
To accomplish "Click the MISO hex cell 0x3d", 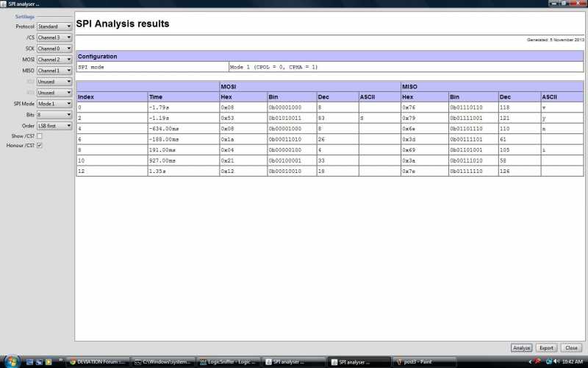I will 425,139.
